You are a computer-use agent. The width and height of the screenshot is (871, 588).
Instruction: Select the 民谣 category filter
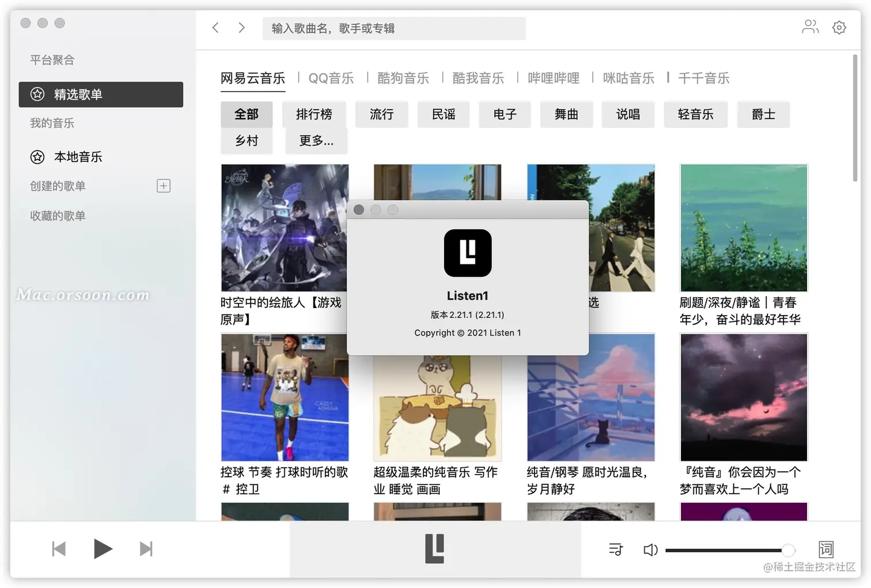(444, 114)
